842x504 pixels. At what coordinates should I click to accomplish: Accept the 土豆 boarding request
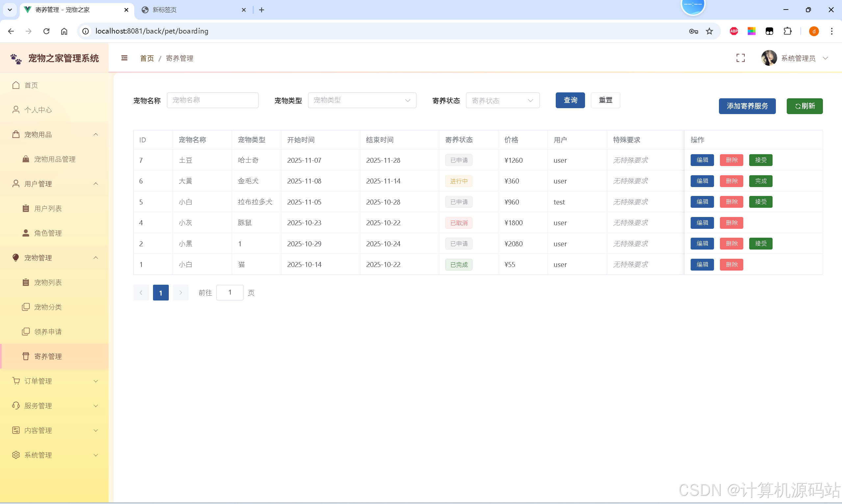tap(760, 160)
